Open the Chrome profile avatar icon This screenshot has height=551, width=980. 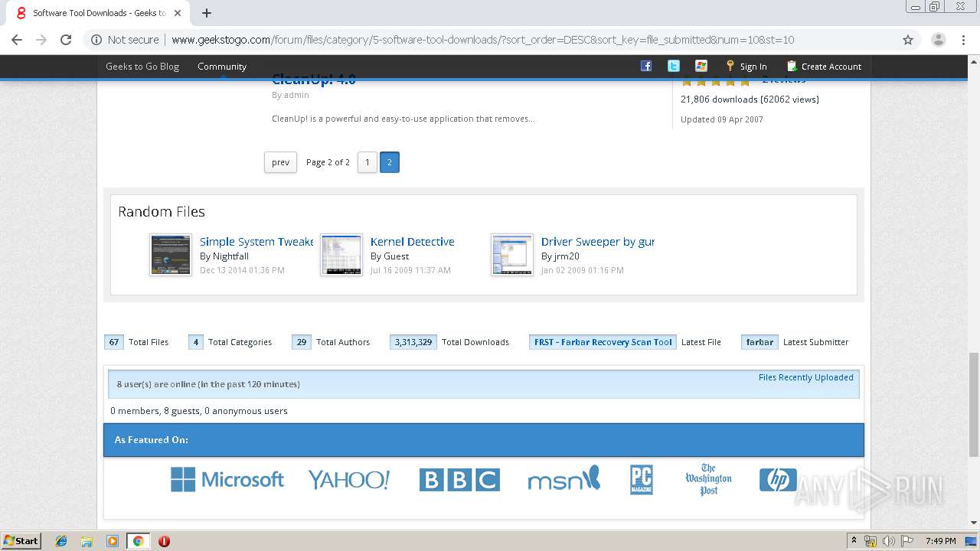pos(938,40)
